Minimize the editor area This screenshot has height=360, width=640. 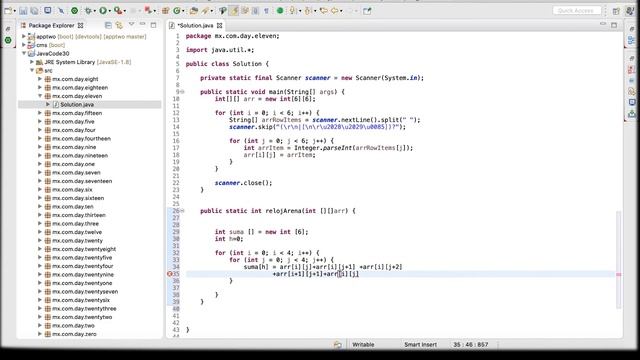[603, 25]
